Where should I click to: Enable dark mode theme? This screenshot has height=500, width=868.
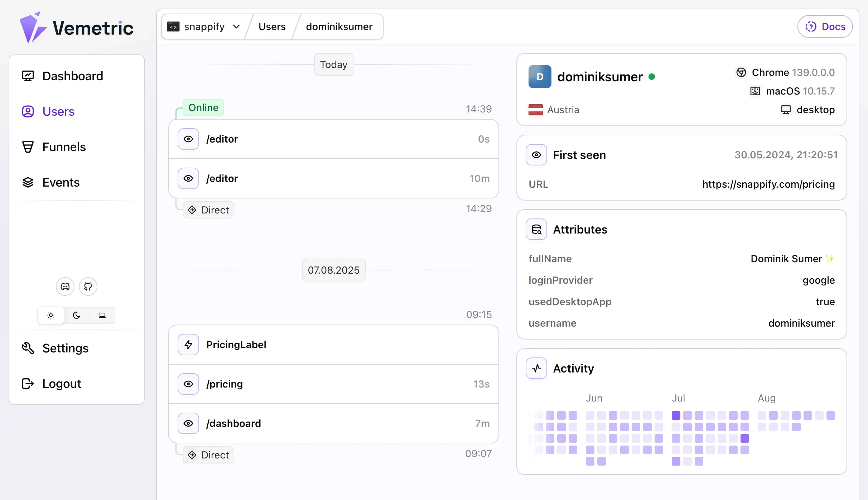coord(77,315)
